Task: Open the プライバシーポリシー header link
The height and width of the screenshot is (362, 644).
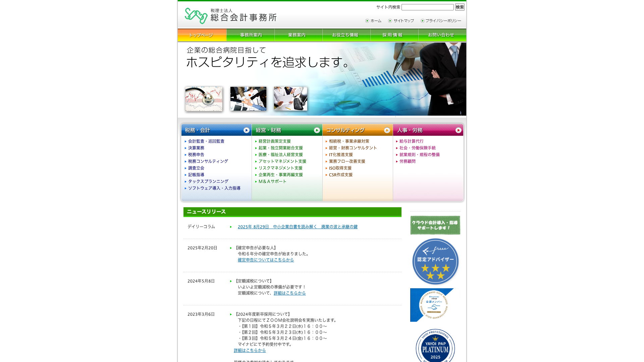Action: (443, 21)
